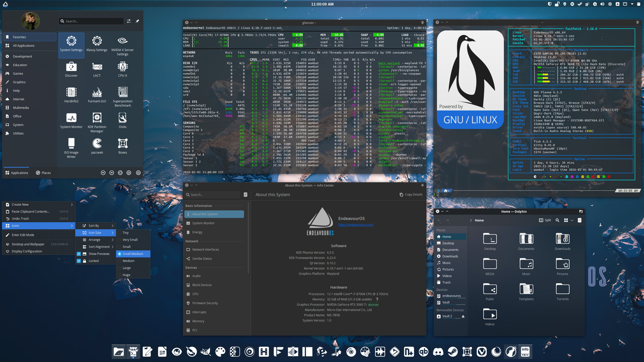Viewport: 644px width, 362px height.
Task: Launch the Furmark GUI application
Action: (x=97, y=95)
